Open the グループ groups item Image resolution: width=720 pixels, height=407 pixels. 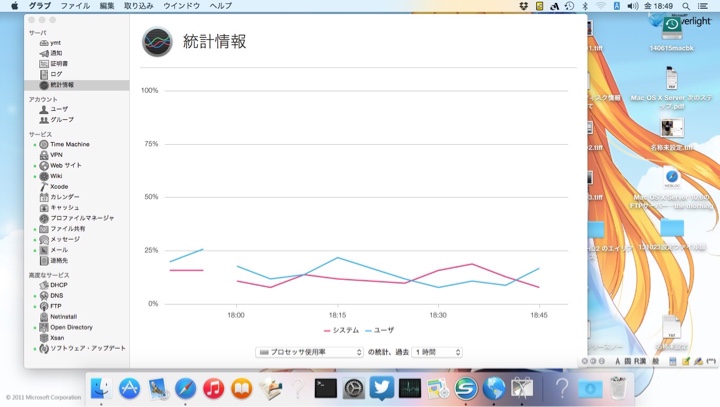click(x=56, y=120)
